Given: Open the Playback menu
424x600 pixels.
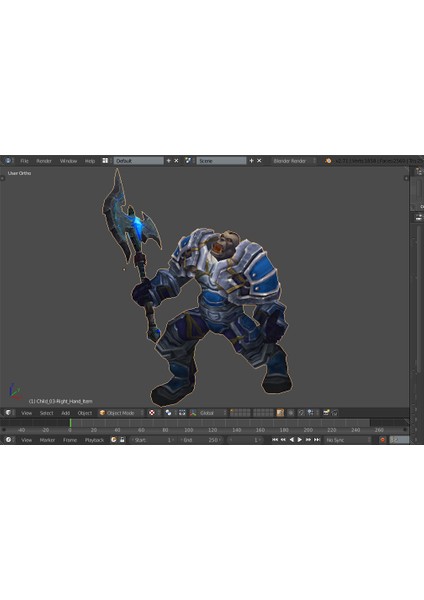Looking at the screenshot, I should coord(95,440).
